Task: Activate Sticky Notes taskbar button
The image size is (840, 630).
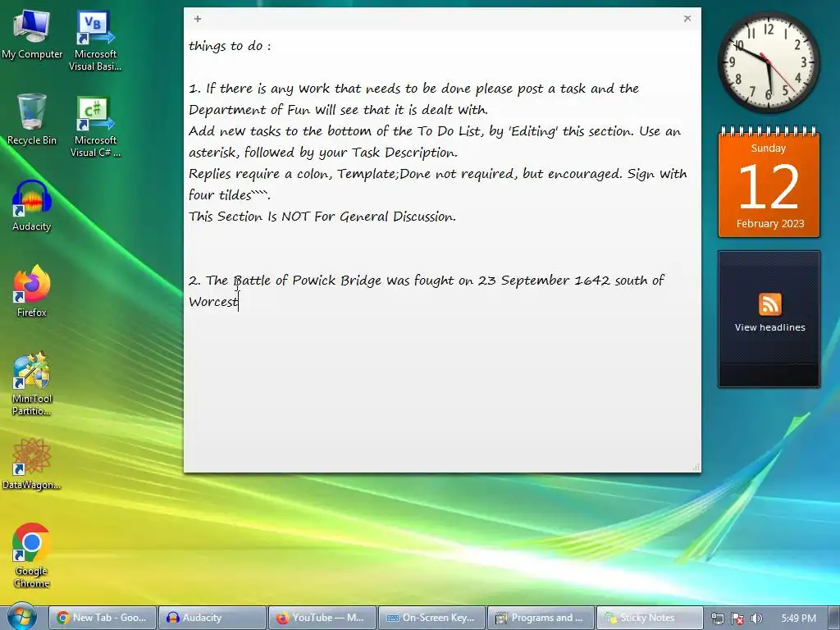Action: [x=650, y=618]
